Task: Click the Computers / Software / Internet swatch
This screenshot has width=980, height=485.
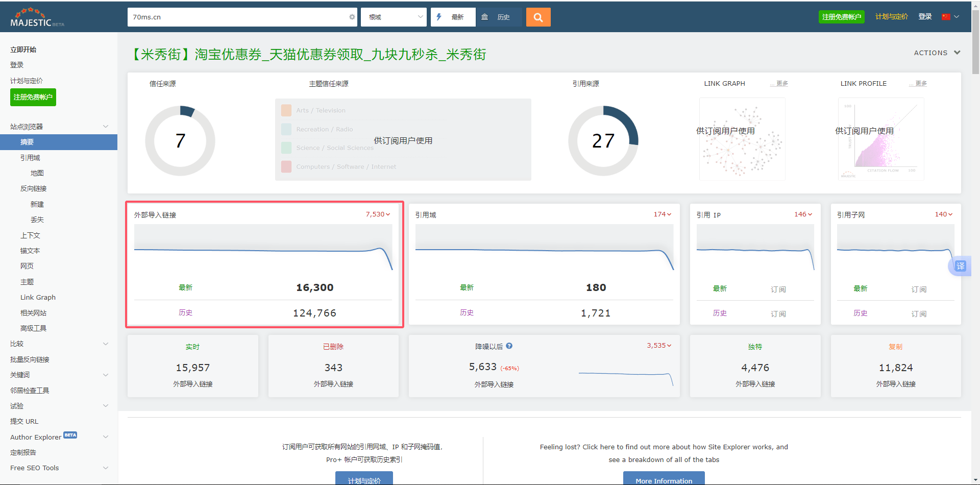Action: tap(286, 166)
